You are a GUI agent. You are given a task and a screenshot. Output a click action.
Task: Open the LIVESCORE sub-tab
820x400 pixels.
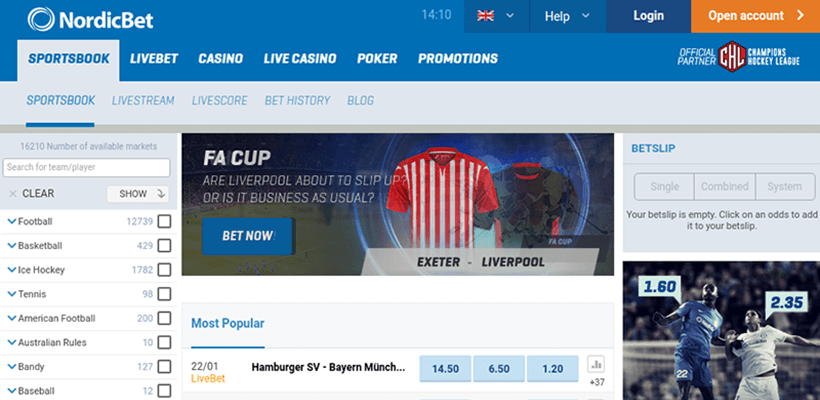220,100
